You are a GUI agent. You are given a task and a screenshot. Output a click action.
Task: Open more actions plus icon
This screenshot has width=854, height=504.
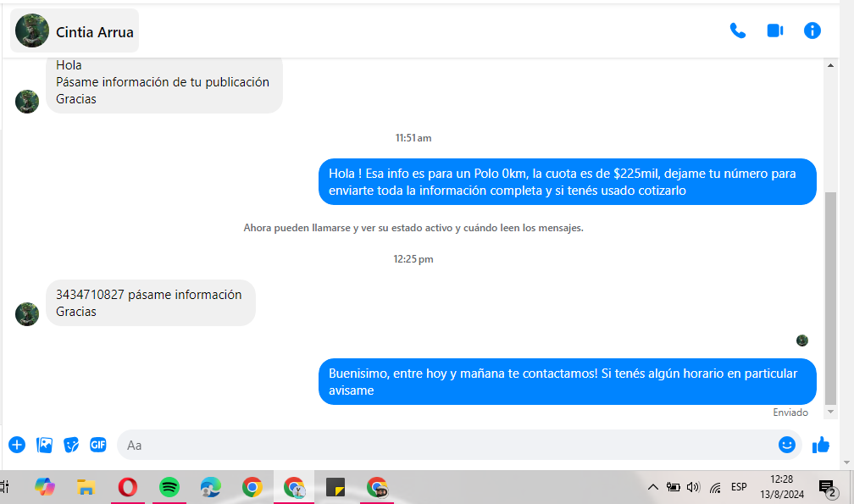pyautogui.click(x=17, y=445)
